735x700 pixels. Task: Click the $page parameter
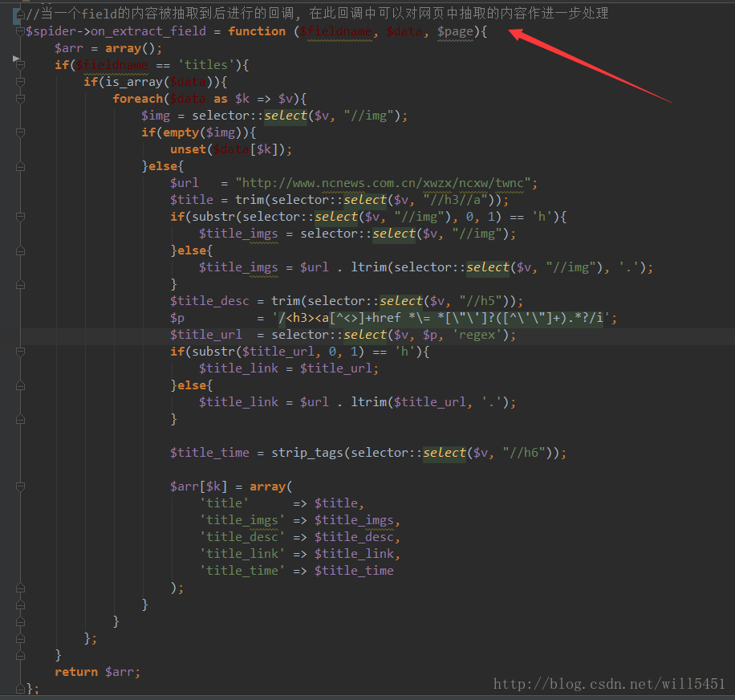tap(455, 31)
